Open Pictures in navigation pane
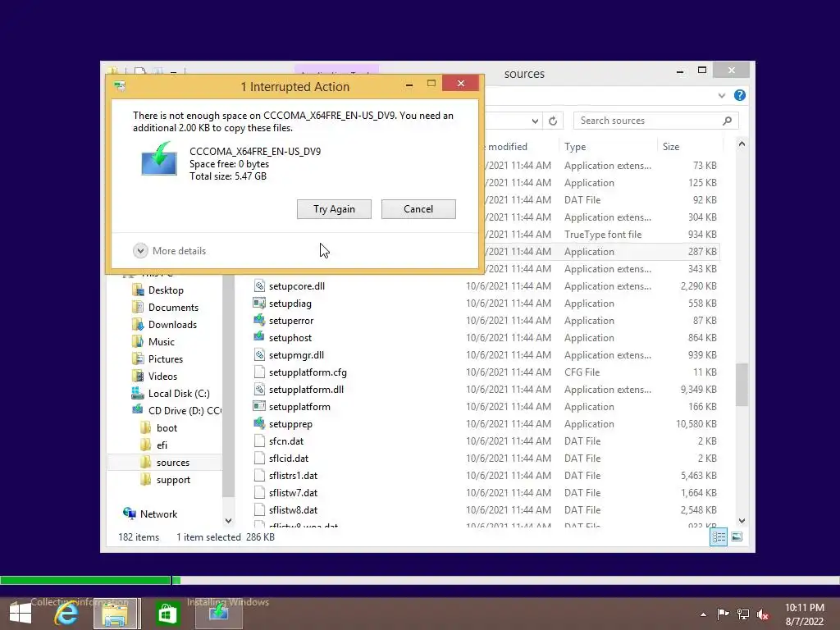840x630 pixels. click(x=165, y=359)
